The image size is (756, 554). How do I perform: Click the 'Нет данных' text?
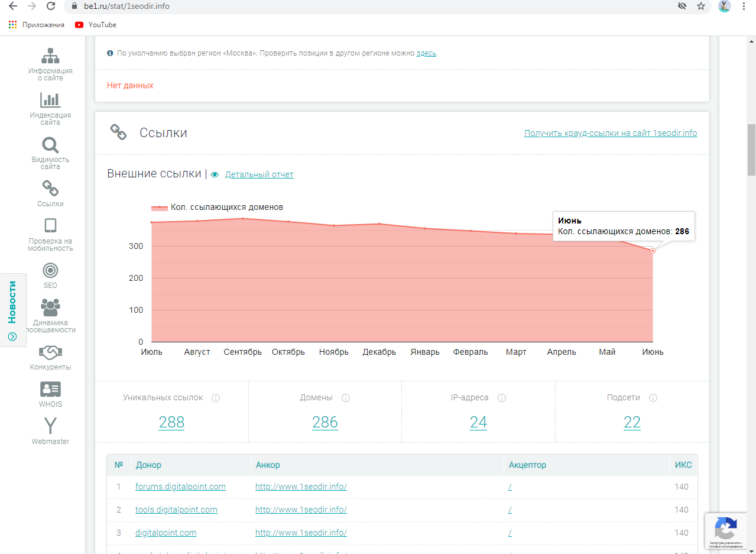click(130, 86)
